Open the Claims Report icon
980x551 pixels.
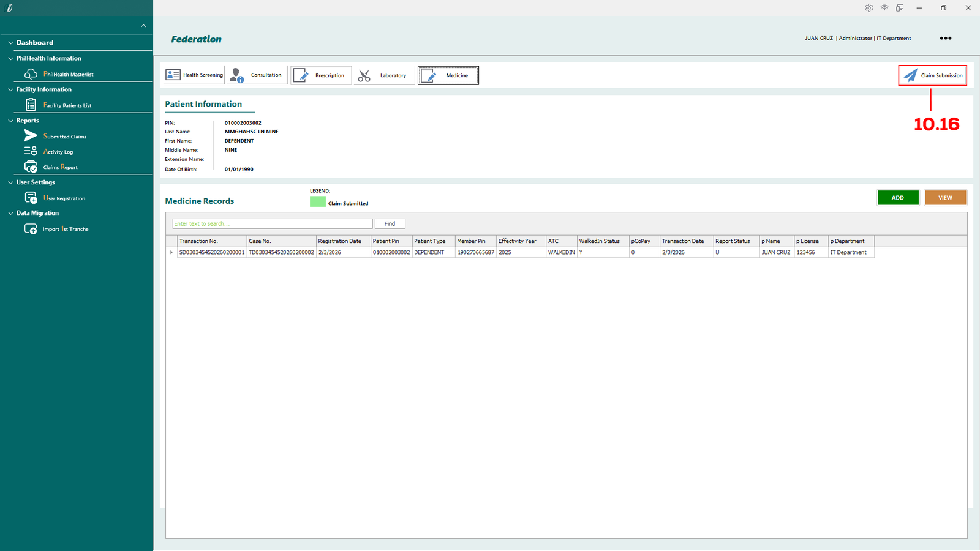pyautogui.click(x=31, y=167)
